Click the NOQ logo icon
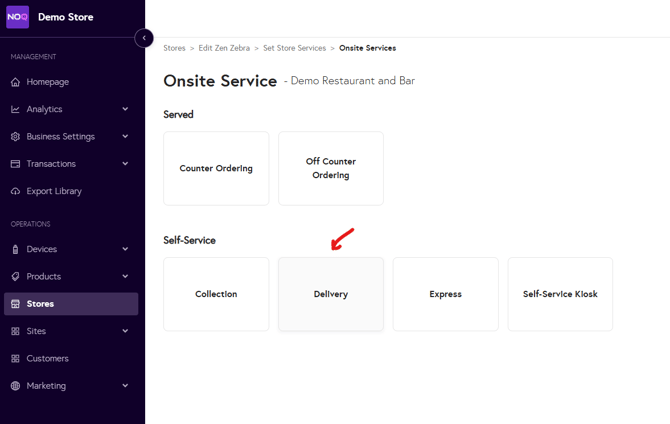 18,17
